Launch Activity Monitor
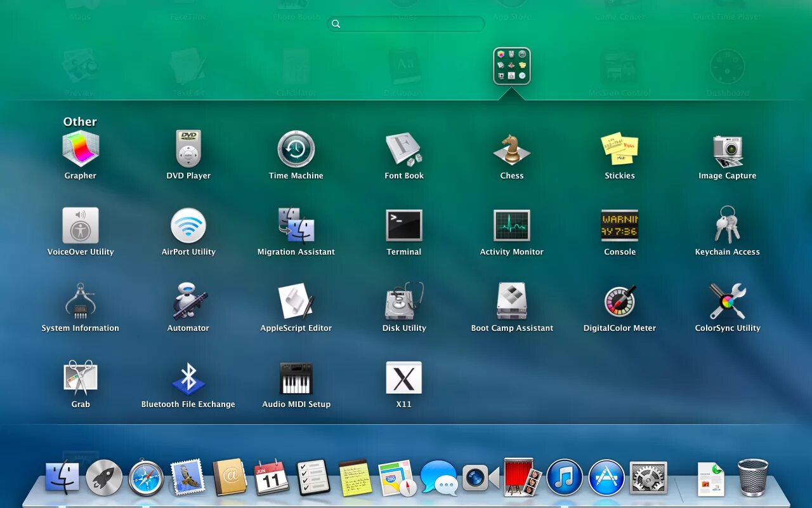The height and width of the screenshot is (508, 812). [512, 225]
